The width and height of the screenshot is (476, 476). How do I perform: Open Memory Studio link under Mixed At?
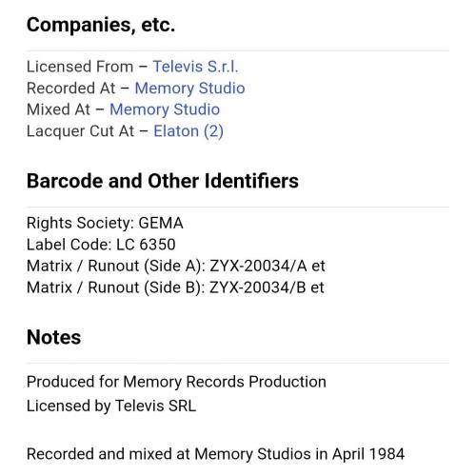click(x=165, y=109)
